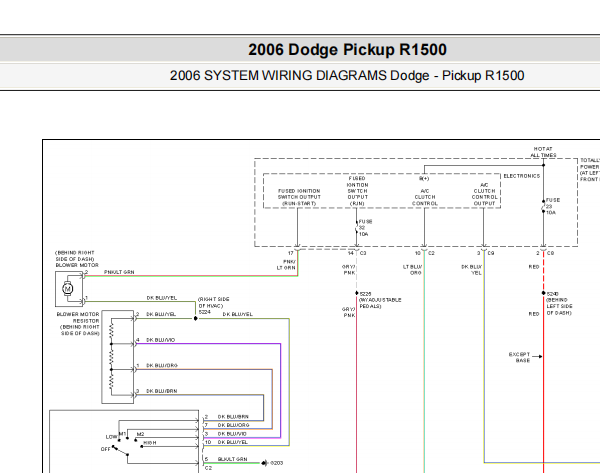Click connector pin '17' label
Screen dimensions: 600x473
290,253
